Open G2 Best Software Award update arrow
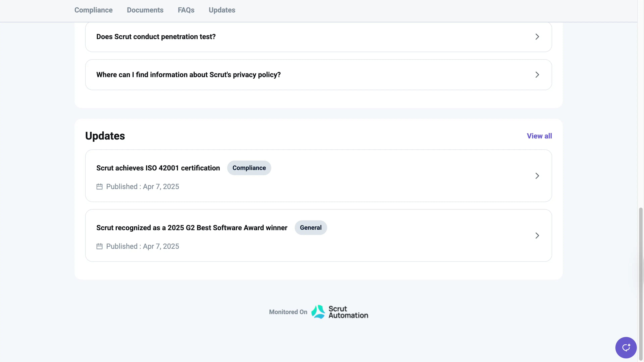644x362 pixels. (537, 236)
